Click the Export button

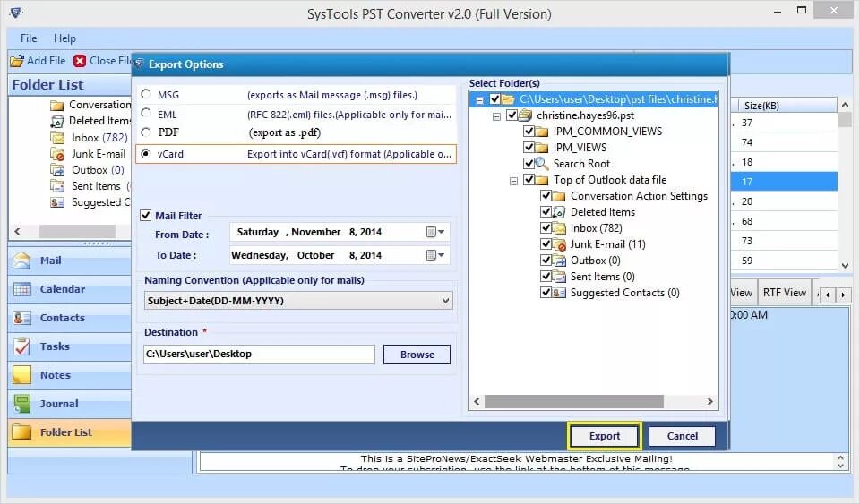pos(605,436)
